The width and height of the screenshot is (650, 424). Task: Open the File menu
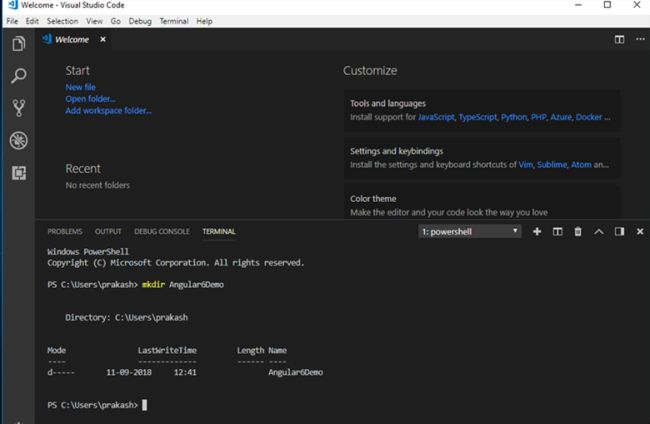pyautogui.click(x=12, y=21)
